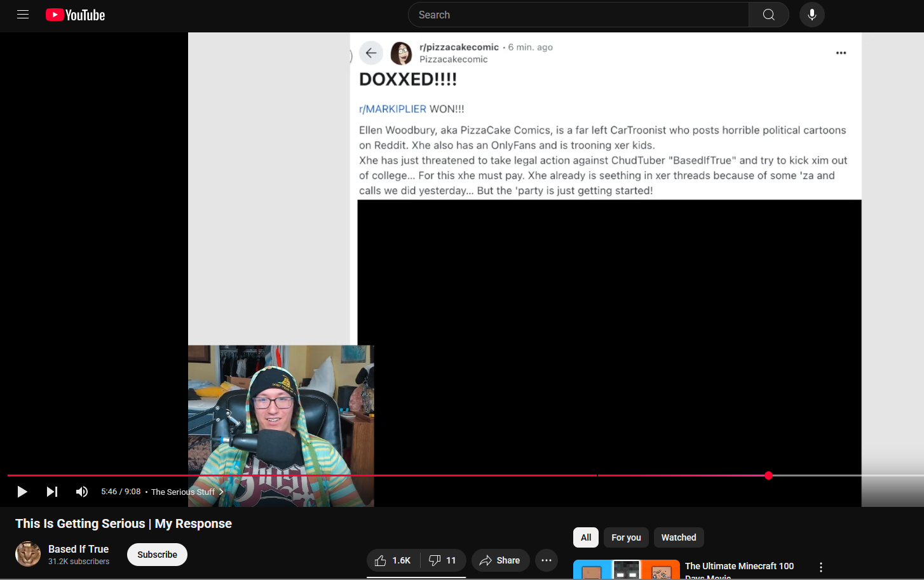Select the All filter chip

[586, 537]
